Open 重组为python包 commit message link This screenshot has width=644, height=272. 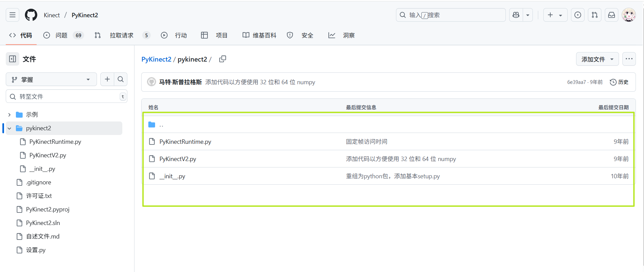click(x=393, y=176)
